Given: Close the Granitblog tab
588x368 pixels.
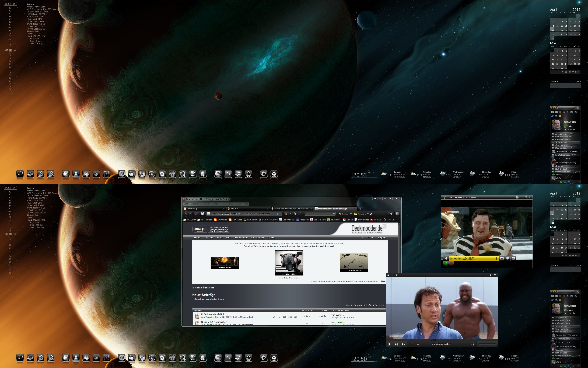Looking at the screenshot, I should (224, 209).
